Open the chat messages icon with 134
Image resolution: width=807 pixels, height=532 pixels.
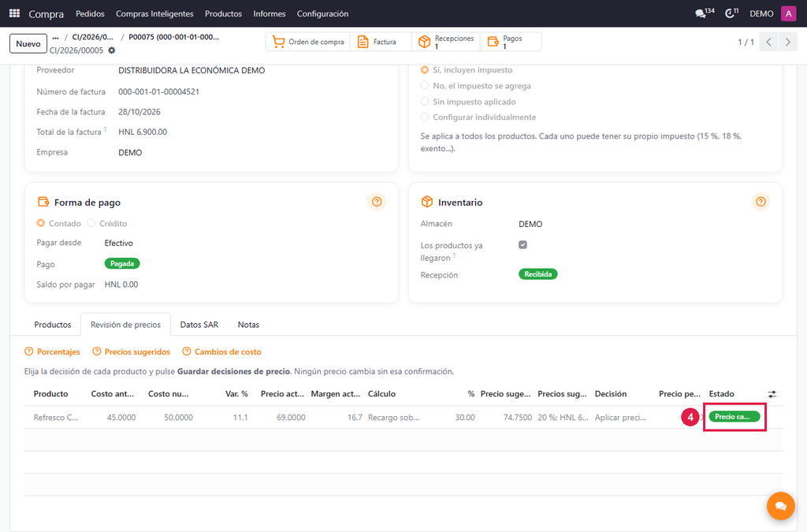[704, 13]
